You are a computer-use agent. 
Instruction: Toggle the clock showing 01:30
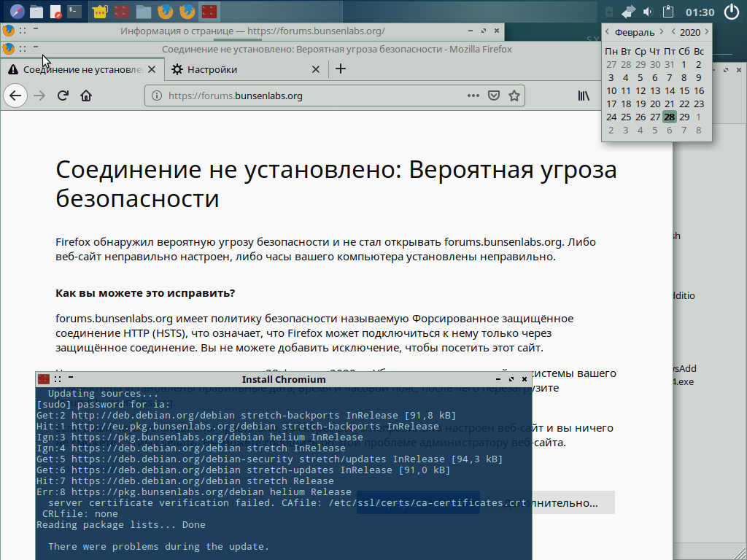[700, 12]
